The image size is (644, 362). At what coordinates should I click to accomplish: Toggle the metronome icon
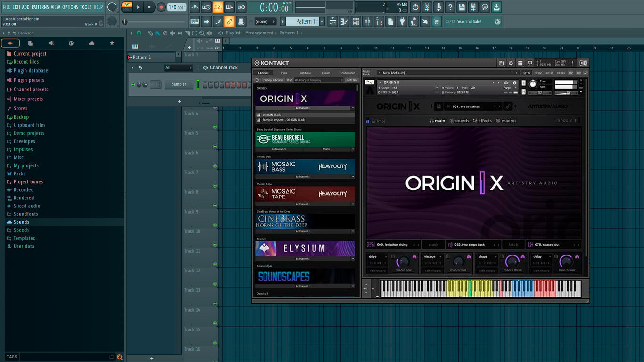[x=195, y=7]
